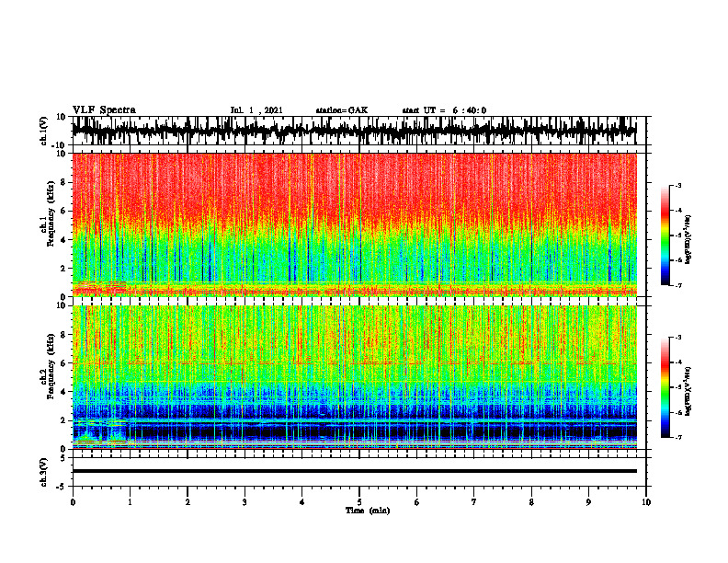Click the ch.2 spectrogram color scale bar
728x563 pixels.
665,387
